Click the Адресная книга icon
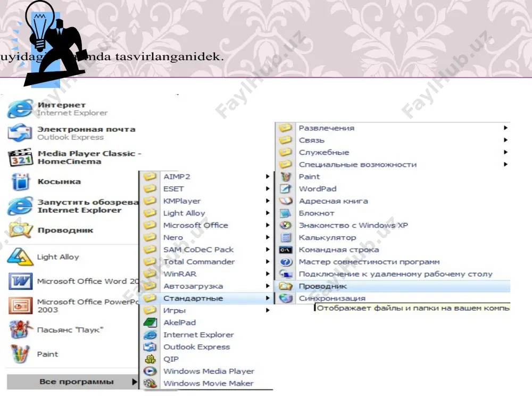The width and height of the screenshot is (532, 399). click(x=286, y=201)
